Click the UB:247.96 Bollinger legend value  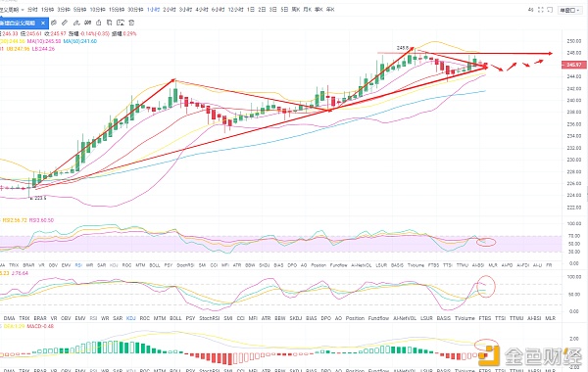18,49
